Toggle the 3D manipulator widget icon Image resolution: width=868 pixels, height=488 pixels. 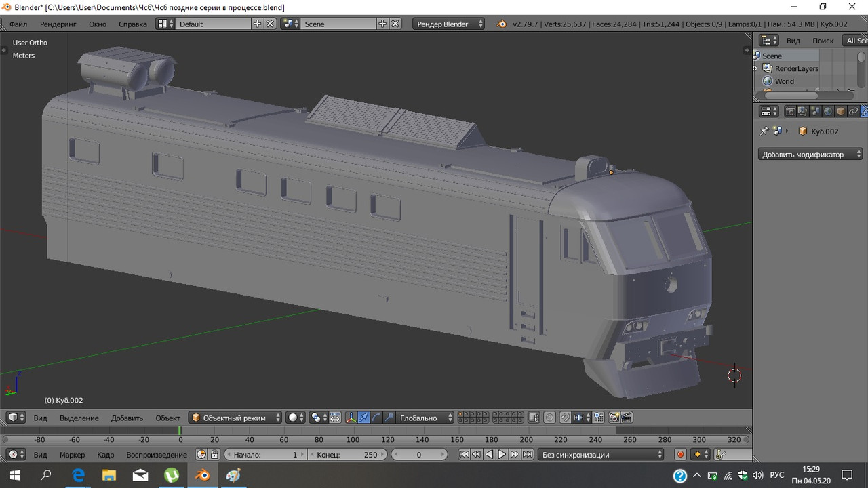(351, 418)
